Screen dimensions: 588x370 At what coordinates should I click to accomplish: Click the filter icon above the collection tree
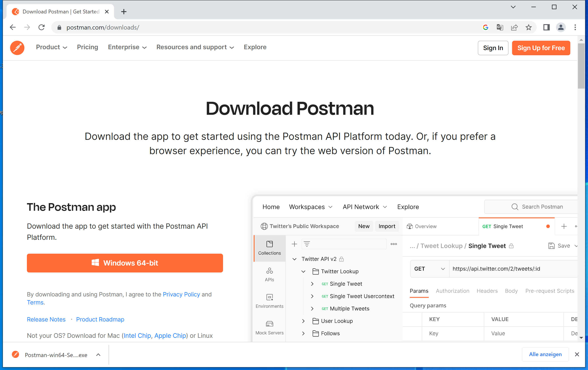pos(307,244)
